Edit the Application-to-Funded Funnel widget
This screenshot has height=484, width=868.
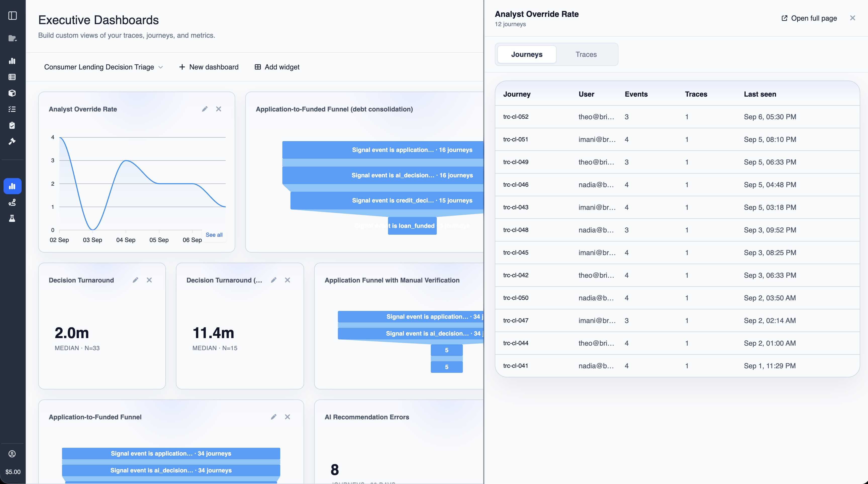tap(274, 417)
